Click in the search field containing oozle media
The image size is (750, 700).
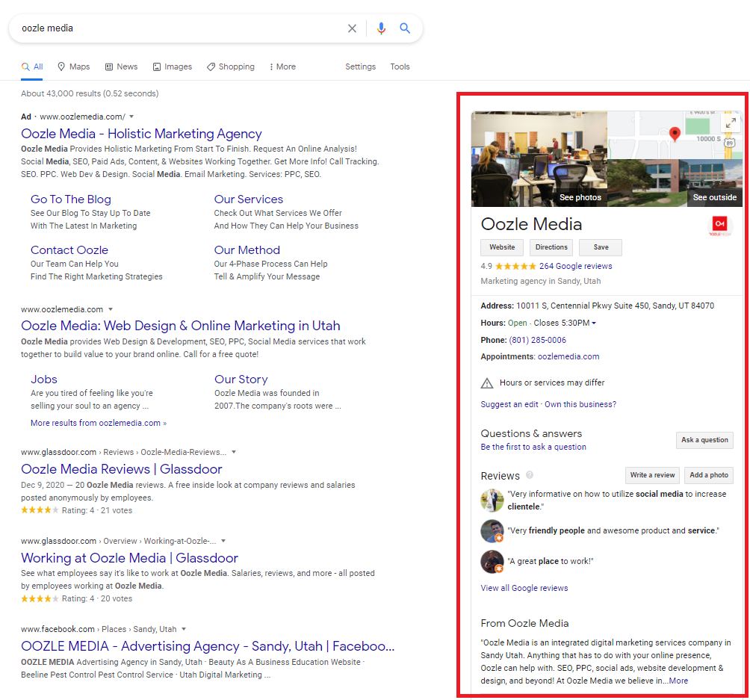click(182, 28)
